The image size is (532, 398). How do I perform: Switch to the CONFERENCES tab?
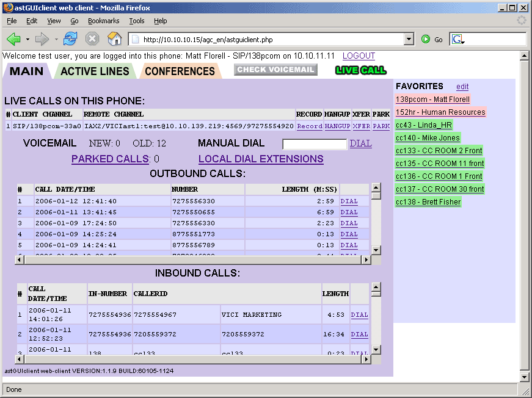click(180, 71)
